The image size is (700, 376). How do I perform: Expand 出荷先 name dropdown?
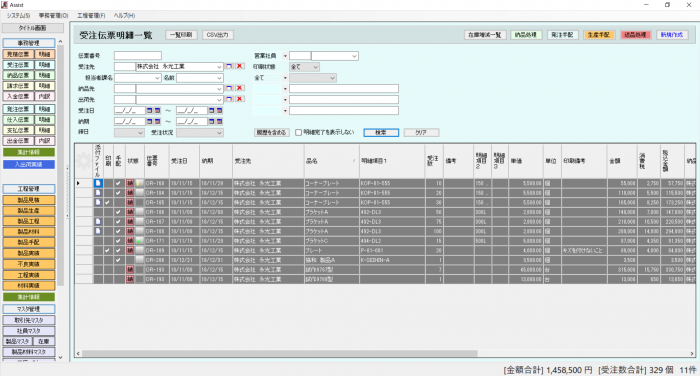pos(219,100)
